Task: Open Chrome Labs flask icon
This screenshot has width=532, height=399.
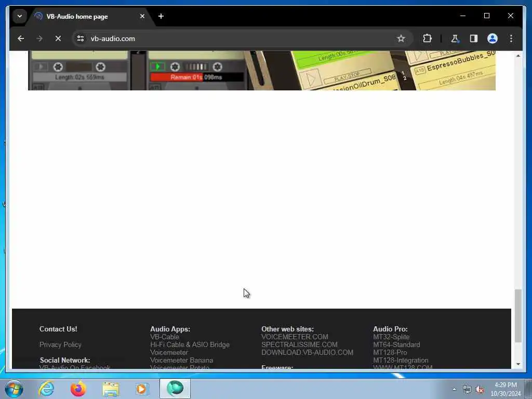Action: (455, 38)
